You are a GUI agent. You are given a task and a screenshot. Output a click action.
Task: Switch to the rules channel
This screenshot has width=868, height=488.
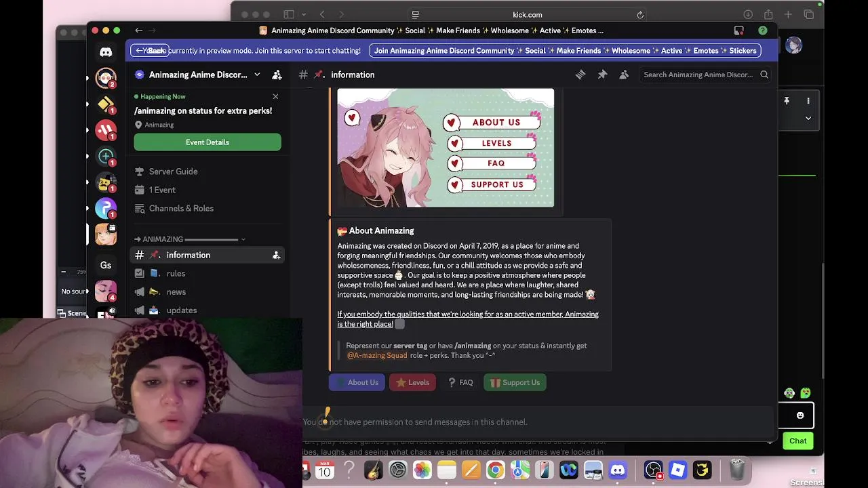pyautogui.click(x=207, y=273)
